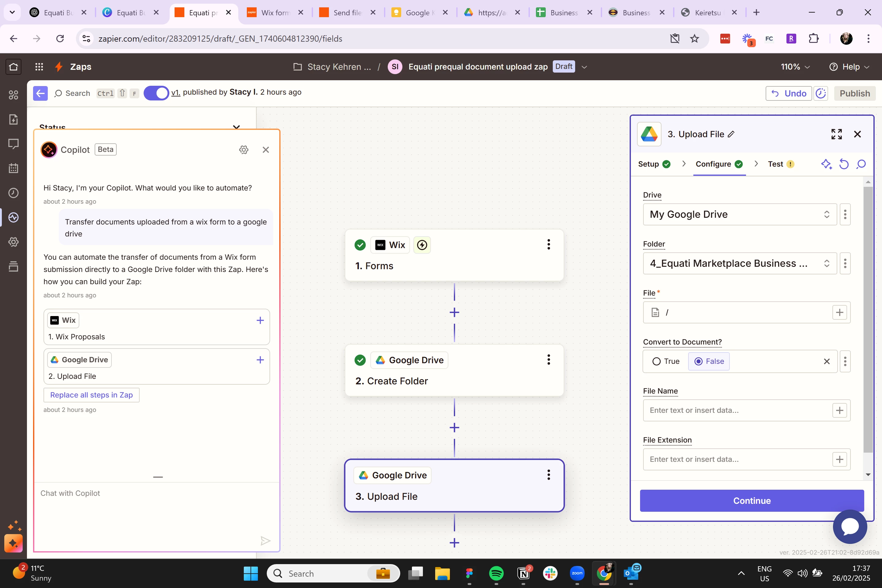Click the AI sparkle icon in step tabs
The height and width of the screenshot is (588, 882).
[x=827, y=164]
